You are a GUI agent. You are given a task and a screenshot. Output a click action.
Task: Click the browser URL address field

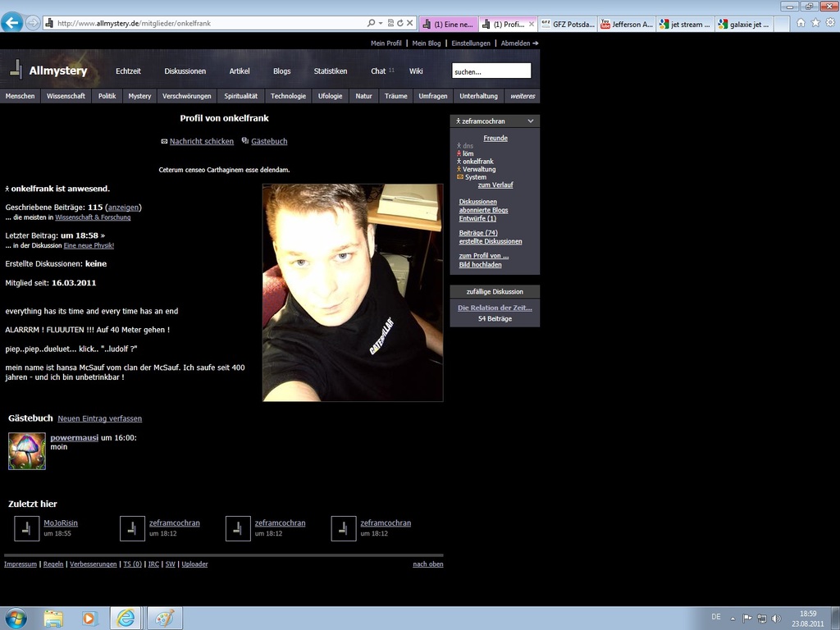(x=209, y=23)
